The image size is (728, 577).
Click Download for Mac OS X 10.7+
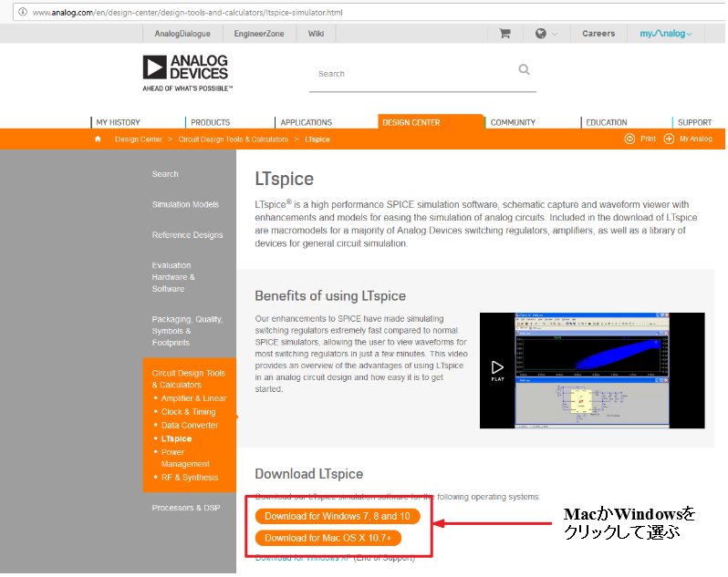tap(328, 538)
